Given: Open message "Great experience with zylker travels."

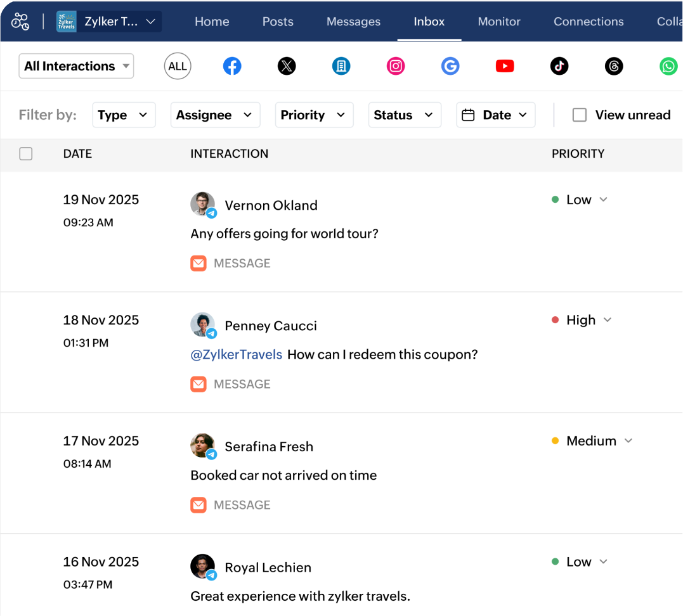Looking at the screenshot, I should 300,596.
